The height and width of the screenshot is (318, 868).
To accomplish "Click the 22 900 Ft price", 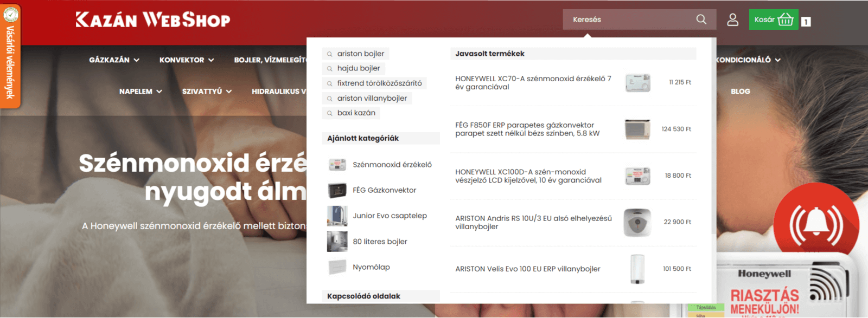I will (678, 222).
